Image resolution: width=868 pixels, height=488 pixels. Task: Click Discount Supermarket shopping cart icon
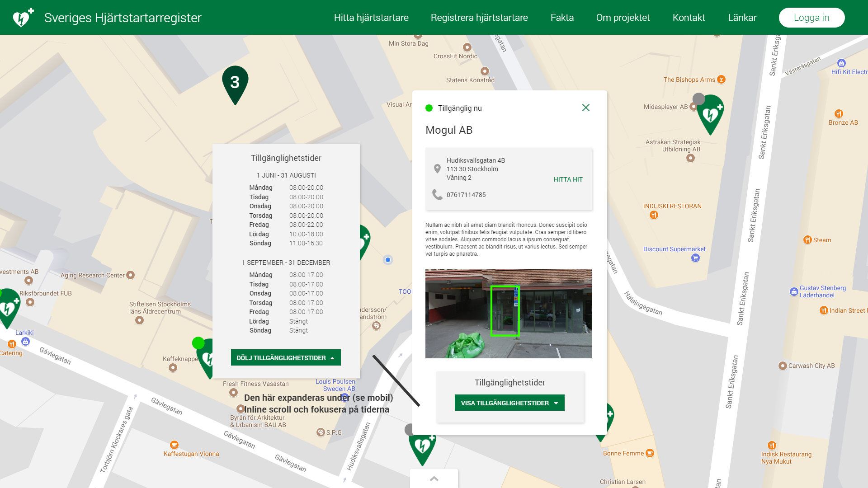[x=695, y=258]
